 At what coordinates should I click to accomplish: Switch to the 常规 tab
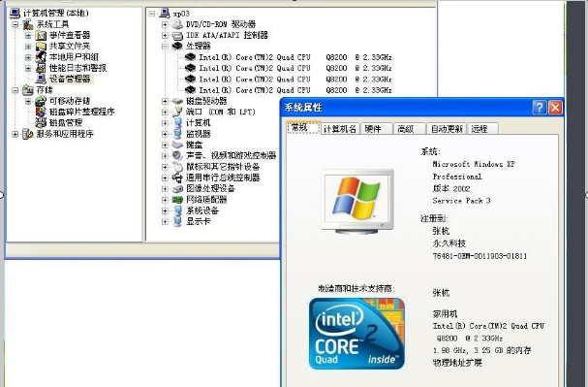pyautogui.click(x=303, y=128)
